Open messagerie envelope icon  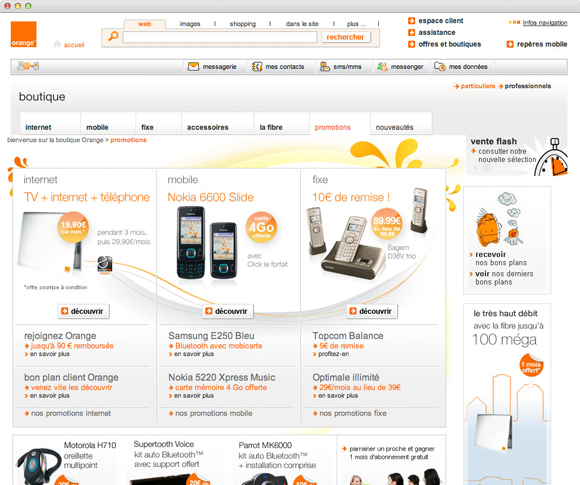[193, 67]
